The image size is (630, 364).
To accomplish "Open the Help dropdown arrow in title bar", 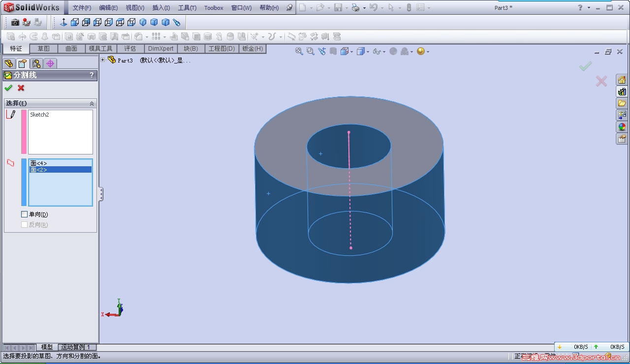I will [588, 8].
